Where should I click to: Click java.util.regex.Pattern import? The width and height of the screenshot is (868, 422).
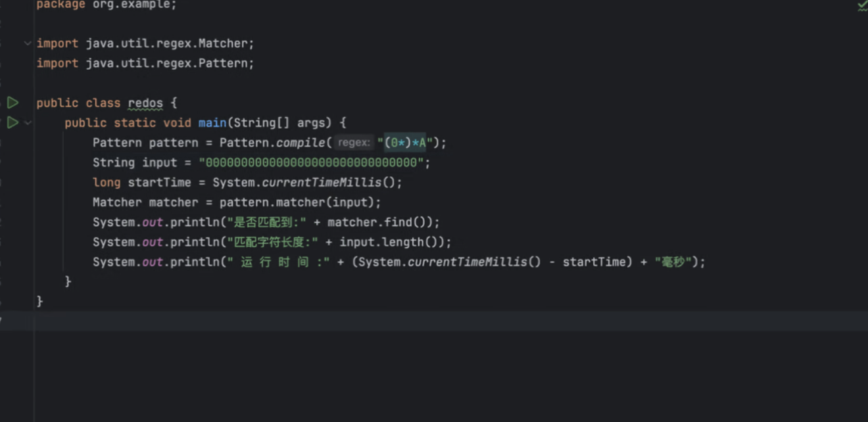point(170,63)
